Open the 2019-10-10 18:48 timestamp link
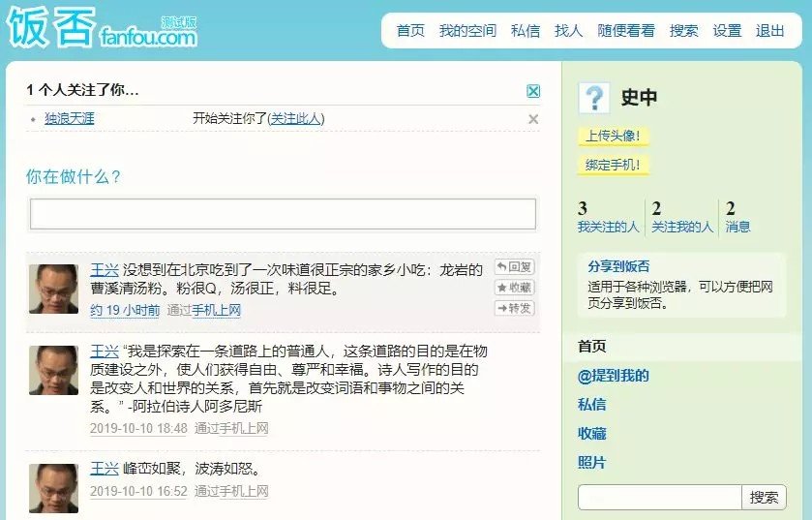Screen dimensions: 812x520 [138, 428]
